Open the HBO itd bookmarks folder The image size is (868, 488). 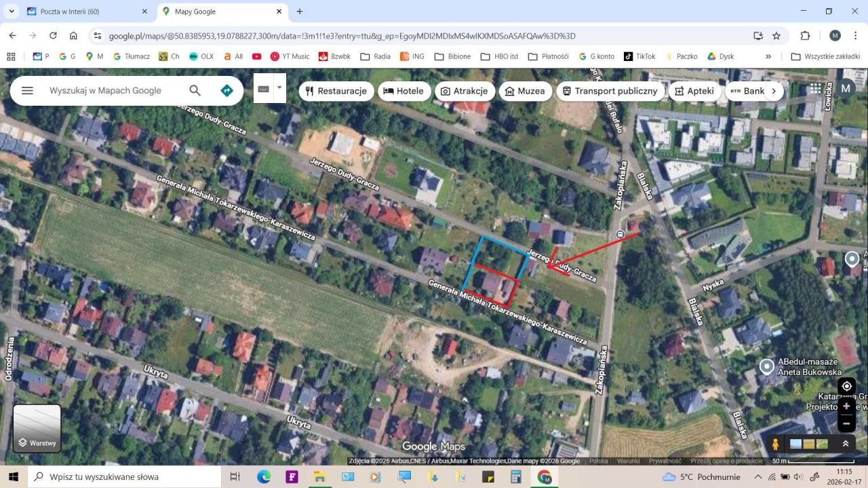click(499, 56)
